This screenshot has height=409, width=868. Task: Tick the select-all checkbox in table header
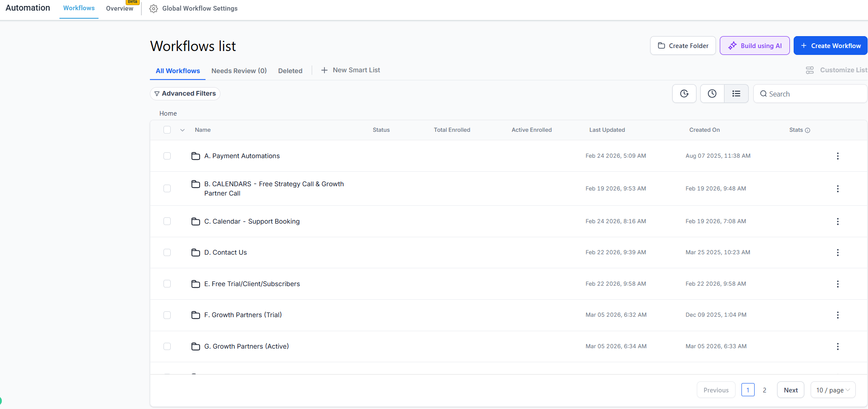[x=167, y=130]
